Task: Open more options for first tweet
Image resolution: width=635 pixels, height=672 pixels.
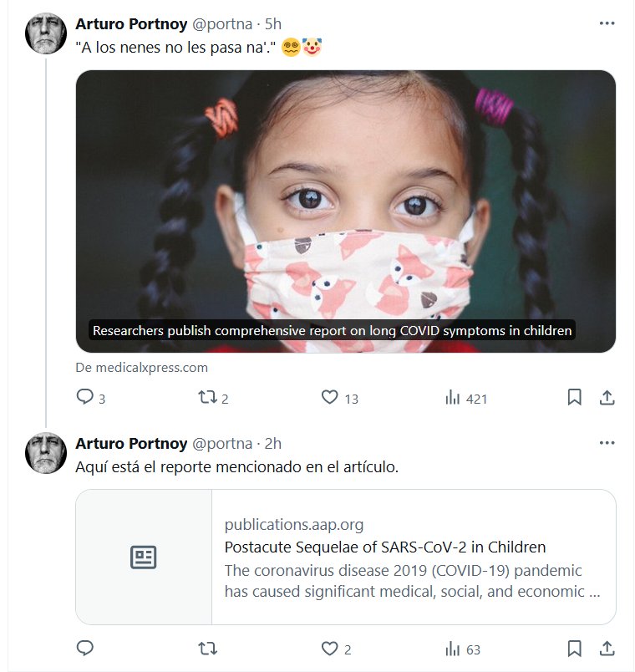Action: [x=607, y=23]
